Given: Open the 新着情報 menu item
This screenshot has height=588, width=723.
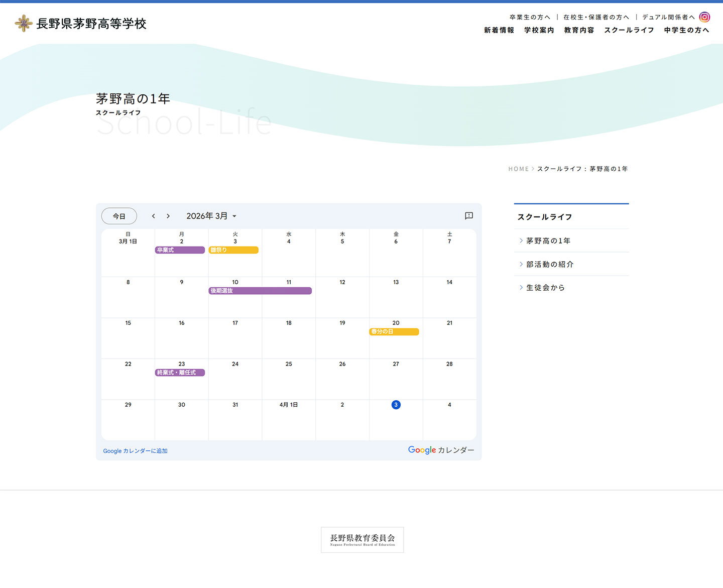Looking at the screenshot, I should pos(499,30).
